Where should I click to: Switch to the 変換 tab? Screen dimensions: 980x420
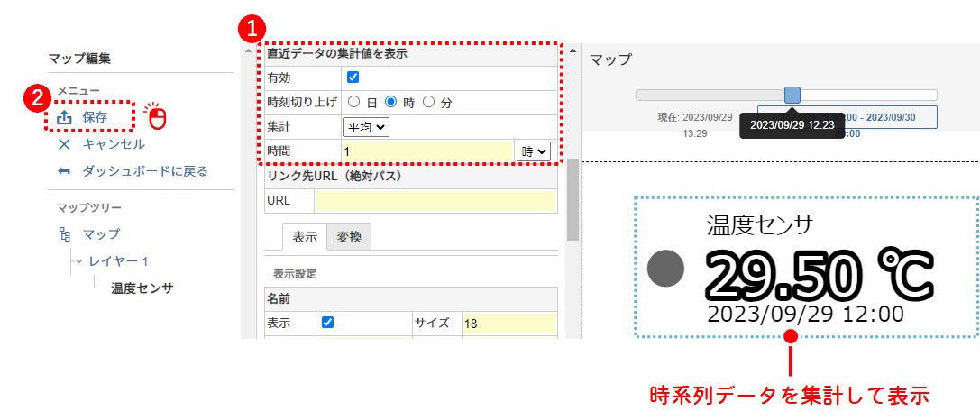(349, 237)
